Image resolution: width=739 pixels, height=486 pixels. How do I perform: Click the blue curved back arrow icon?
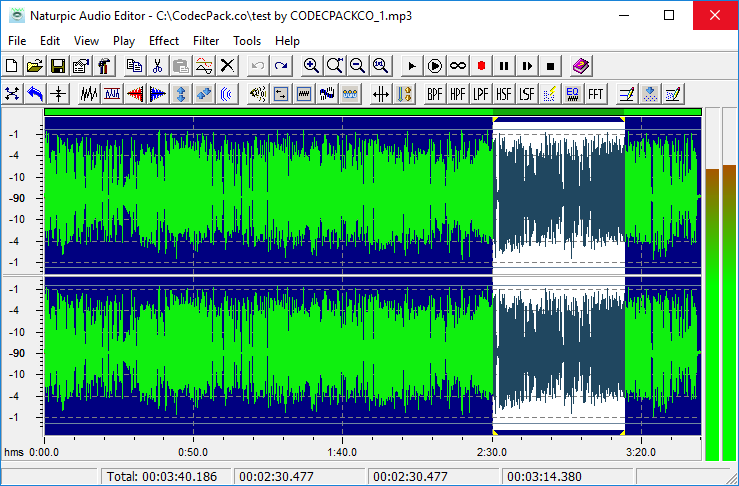point(35,94)
